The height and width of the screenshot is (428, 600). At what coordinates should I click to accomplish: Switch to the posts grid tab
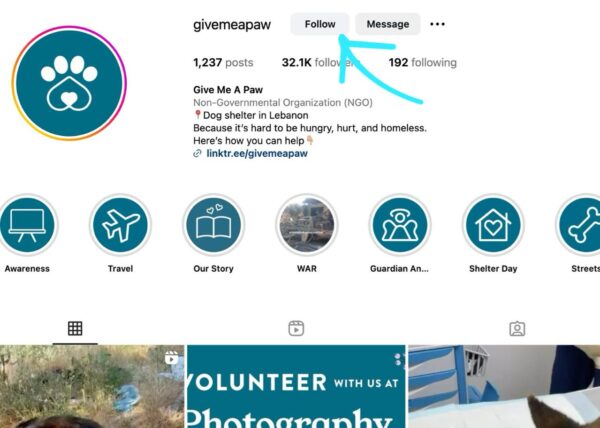[75, 329]
